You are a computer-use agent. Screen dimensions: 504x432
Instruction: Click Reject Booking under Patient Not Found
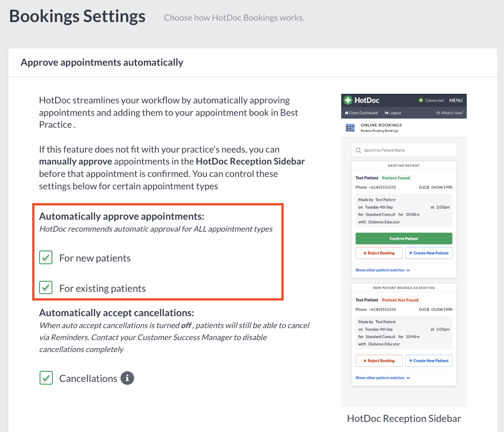[379, 360]
